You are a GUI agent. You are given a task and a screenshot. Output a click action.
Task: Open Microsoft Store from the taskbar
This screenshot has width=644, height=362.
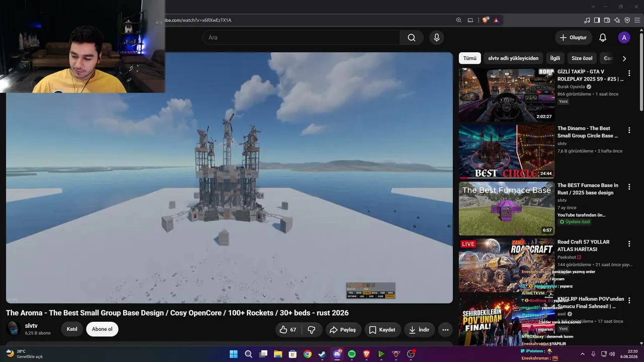click(293, 354)
